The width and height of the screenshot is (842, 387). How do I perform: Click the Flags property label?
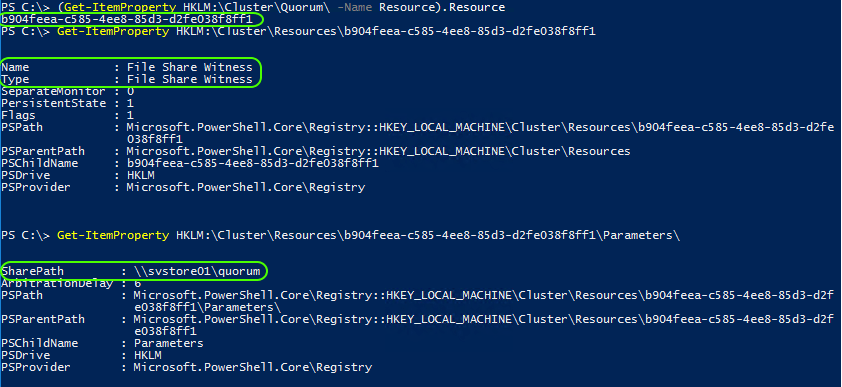click(x=18, y=115)
